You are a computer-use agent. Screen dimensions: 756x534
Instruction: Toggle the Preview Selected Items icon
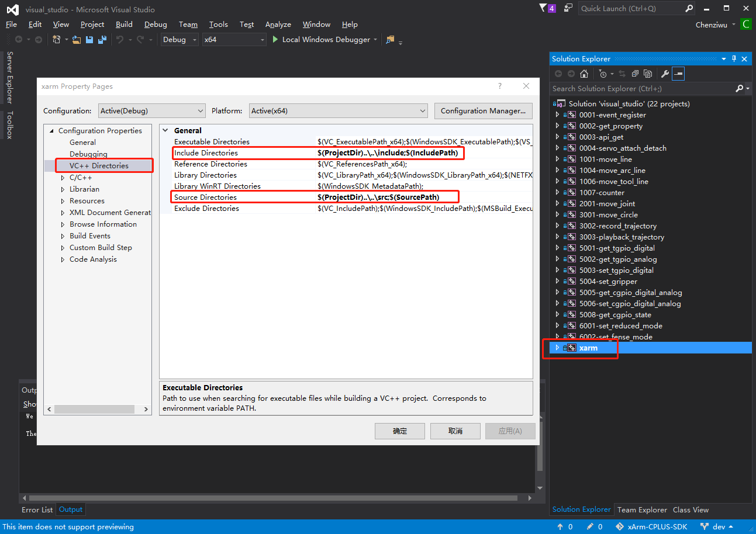[x=678, y=74]
